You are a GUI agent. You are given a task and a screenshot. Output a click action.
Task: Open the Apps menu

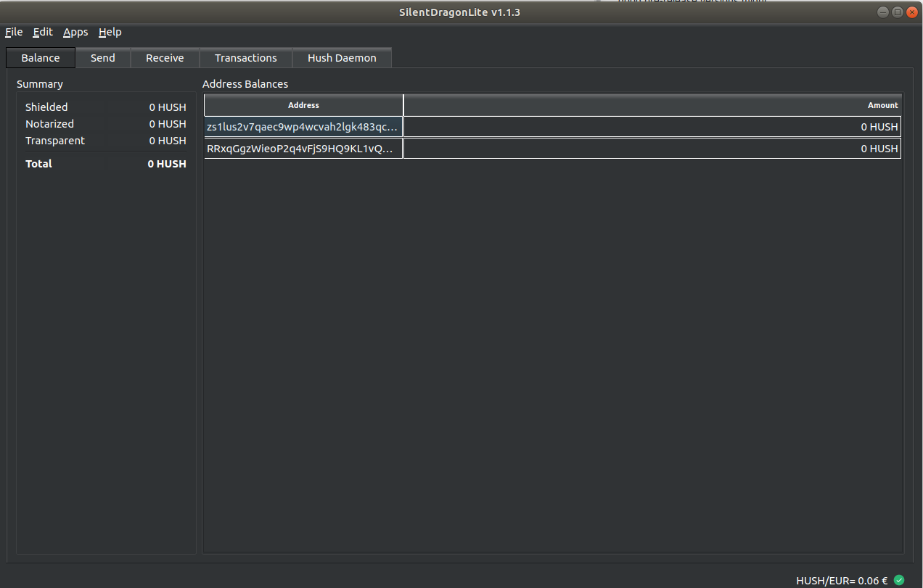pos(75,32)
